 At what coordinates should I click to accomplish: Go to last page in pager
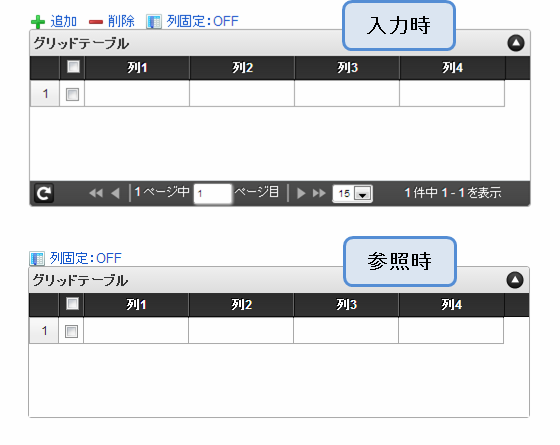coord(319,193)
